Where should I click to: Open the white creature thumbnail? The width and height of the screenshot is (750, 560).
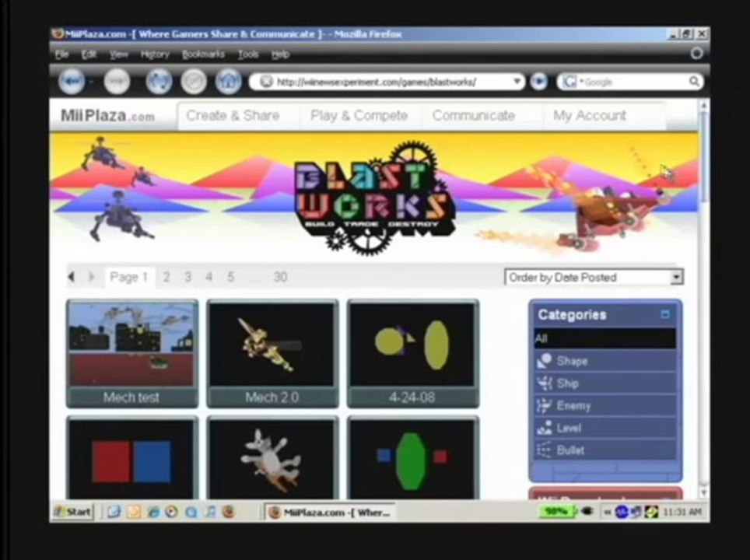(272, 458)
